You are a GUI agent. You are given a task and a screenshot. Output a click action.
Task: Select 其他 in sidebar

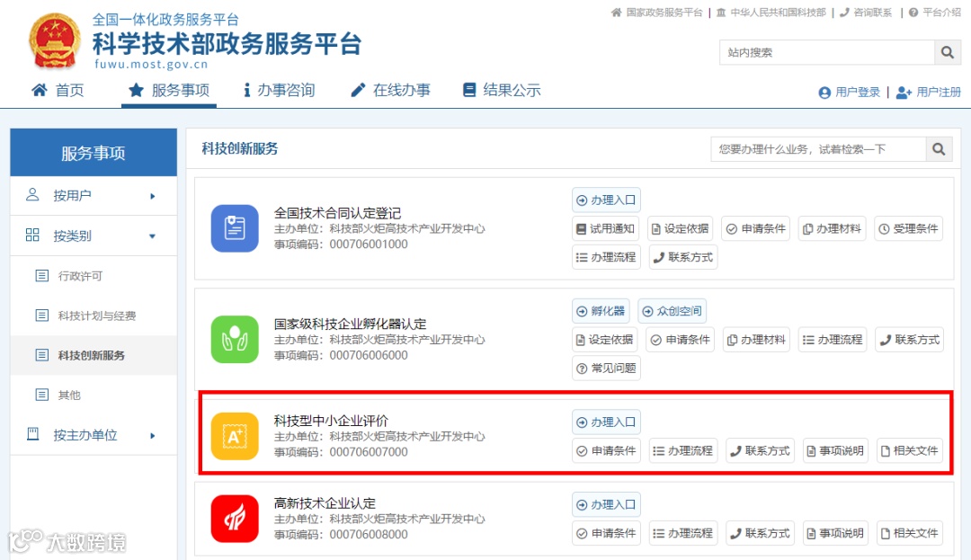point(94,395)
